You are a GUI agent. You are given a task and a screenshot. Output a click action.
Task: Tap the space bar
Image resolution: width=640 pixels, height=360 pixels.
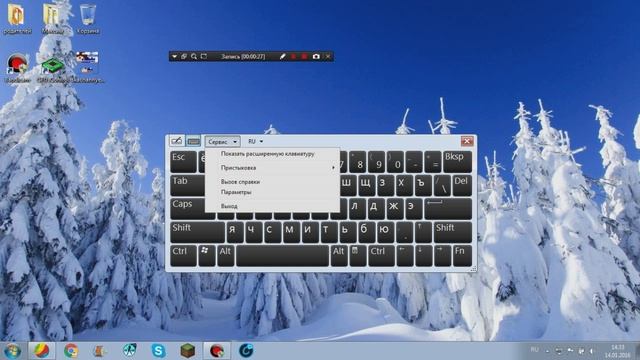coord(282,256)
